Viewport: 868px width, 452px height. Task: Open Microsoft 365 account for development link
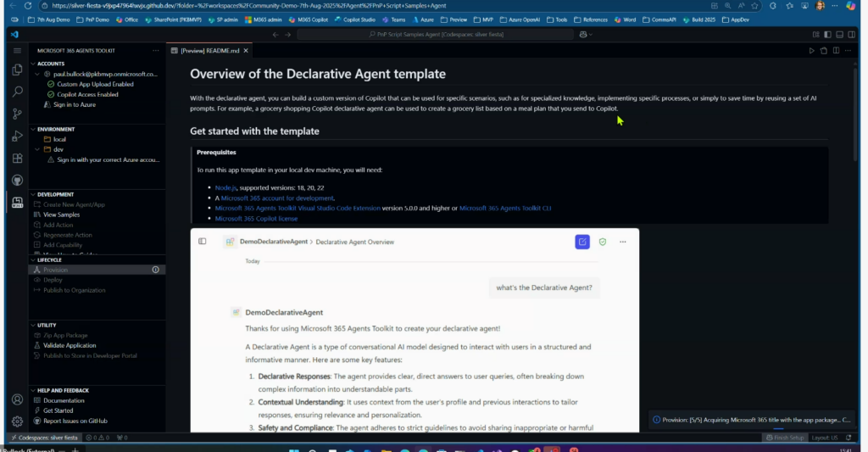tap(277, 198)
